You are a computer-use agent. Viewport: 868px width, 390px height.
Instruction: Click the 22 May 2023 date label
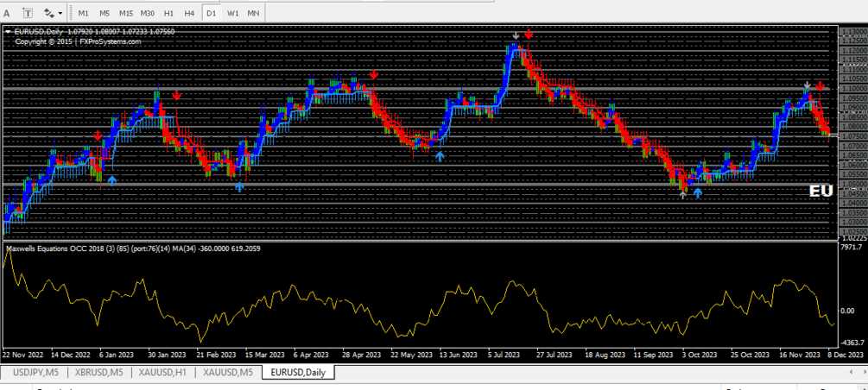point(411,355)
